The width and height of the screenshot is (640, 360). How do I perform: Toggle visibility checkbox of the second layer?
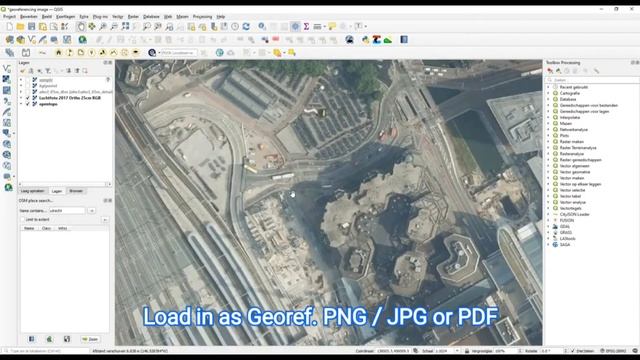point(28,86)
